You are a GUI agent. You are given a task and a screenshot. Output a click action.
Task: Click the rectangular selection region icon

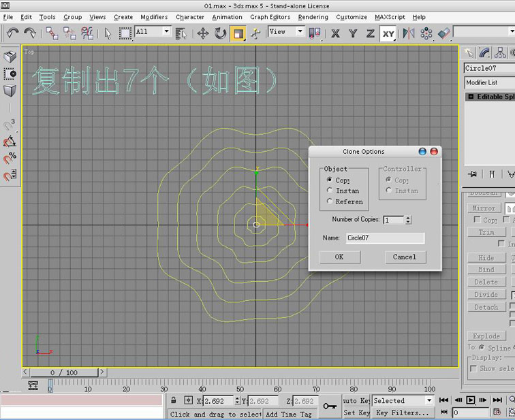pyautogui.click(x=125, y=33)
